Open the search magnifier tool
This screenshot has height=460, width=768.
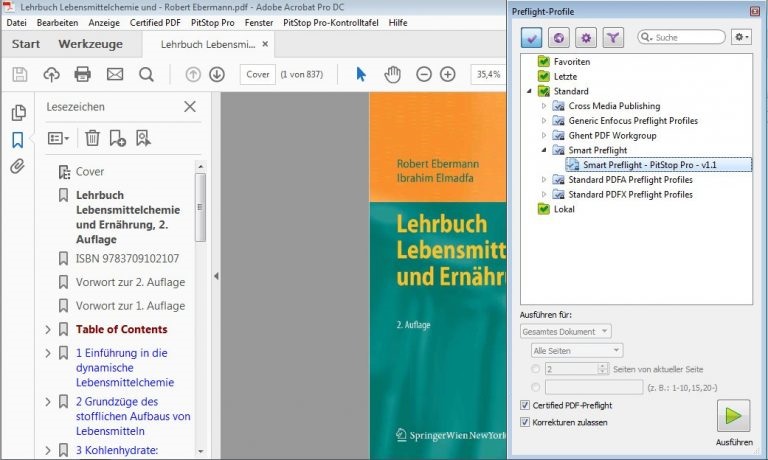point(146,74)
